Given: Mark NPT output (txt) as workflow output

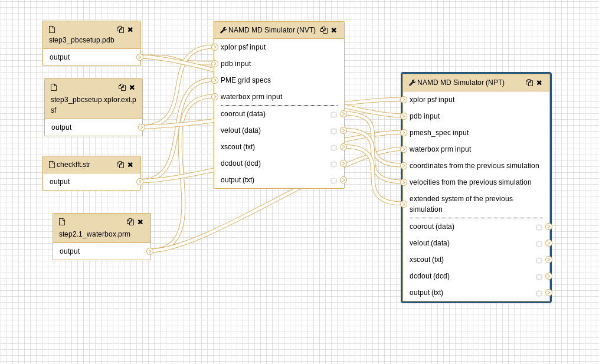Looking at the screenshot, I should (x=539, y=293).
